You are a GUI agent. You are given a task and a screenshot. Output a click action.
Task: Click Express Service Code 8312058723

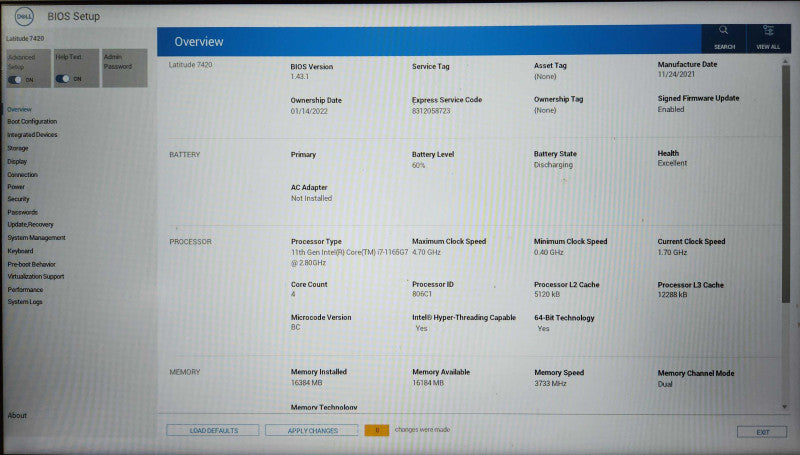431,111
